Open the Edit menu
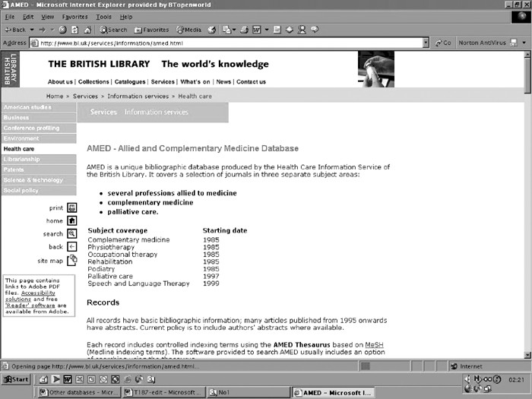Image resolution: width=532 pixels, height=399 pixels. [x=28, y=17]
